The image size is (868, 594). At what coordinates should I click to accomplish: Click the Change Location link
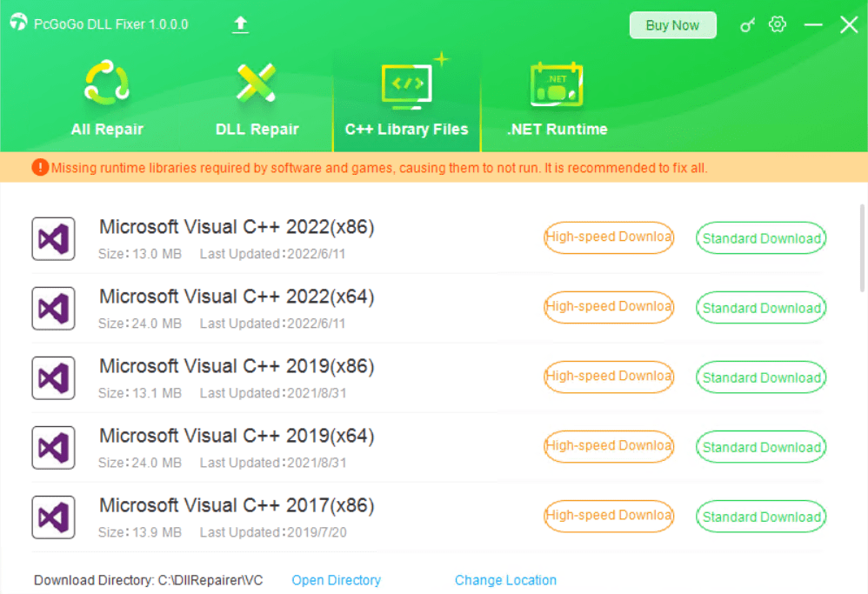pos(505,580)
